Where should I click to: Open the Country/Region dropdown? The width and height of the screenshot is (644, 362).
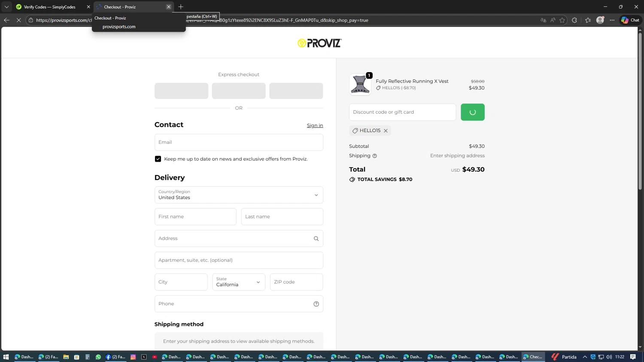pos(239,195)
